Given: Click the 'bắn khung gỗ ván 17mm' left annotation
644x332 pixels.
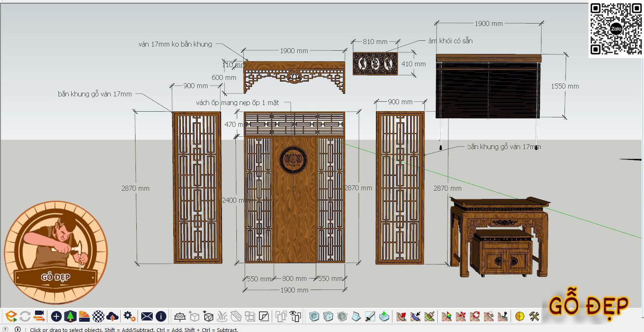Looking at the screenshot, I should point(95,94).
